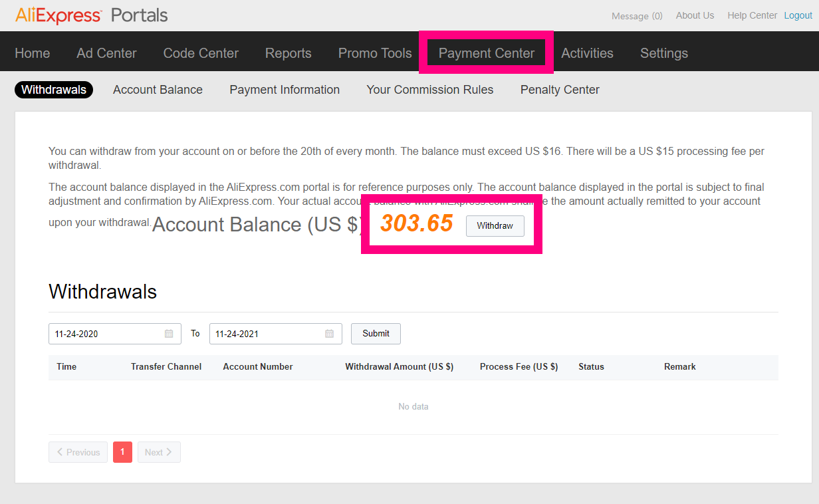Open the About Us link
This screenshot has height=504, width=819.
[x=695, y=15]
